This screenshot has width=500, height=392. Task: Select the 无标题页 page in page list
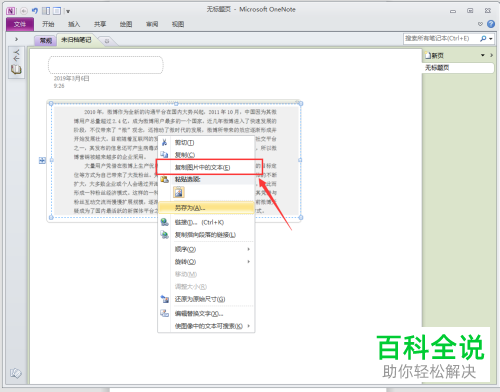click(458, 68)
